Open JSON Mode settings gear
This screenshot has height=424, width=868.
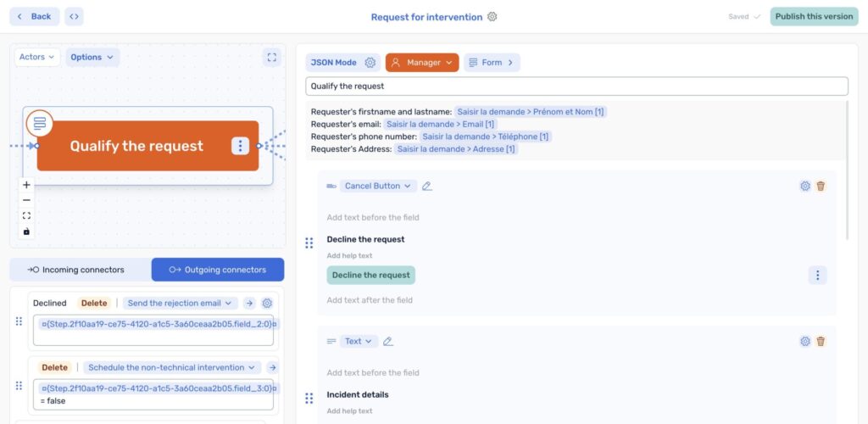[x=370, y=63]
